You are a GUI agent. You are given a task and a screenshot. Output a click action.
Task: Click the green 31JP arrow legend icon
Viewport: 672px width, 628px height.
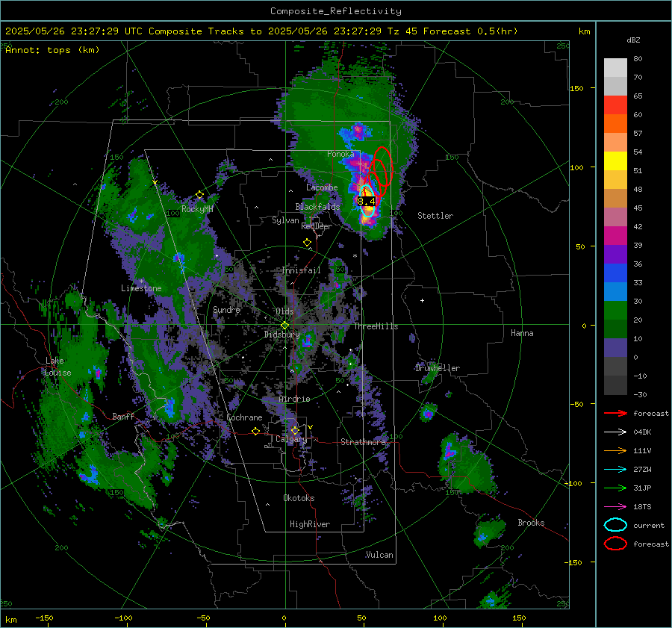coord(615,488)
